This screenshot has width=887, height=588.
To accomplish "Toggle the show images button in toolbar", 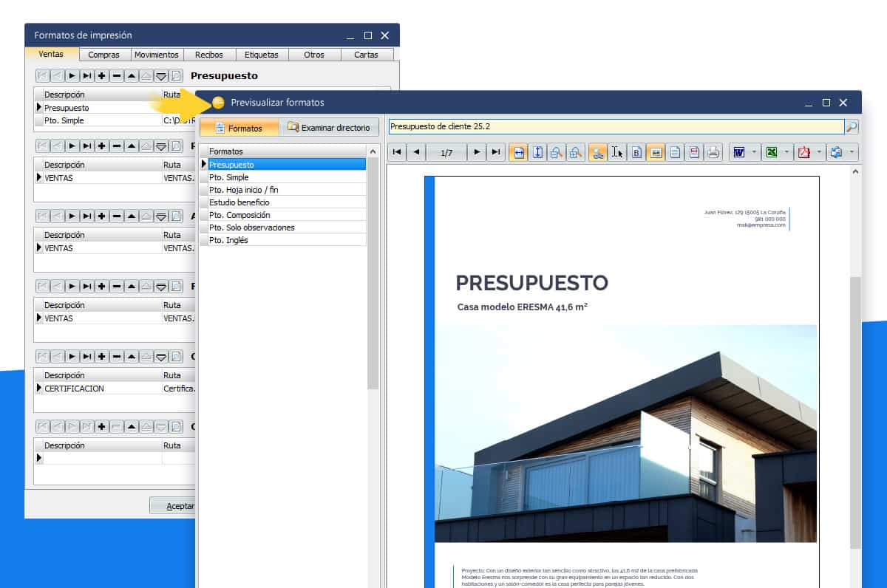I will (656, 153).
